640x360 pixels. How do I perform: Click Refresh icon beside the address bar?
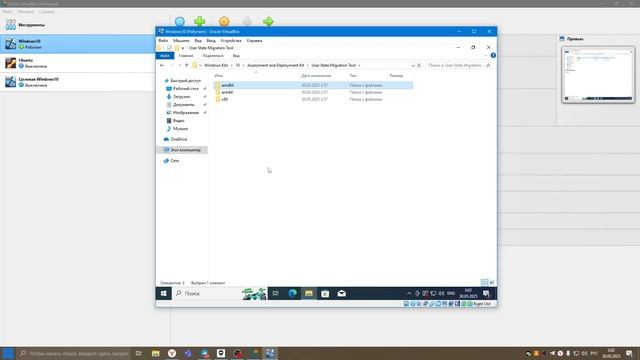pyautogui.click(x=419, y=65)
